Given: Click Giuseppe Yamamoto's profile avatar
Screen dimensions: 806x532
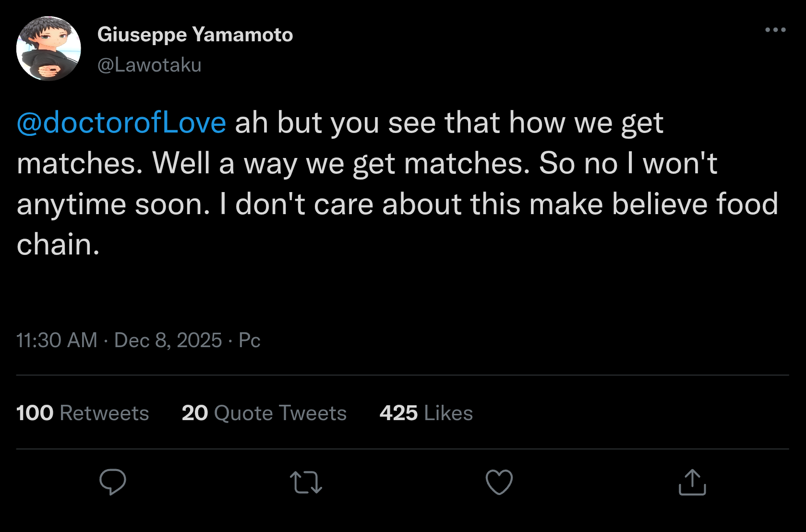Looking at the screenshot, I should tap(48, 48).
